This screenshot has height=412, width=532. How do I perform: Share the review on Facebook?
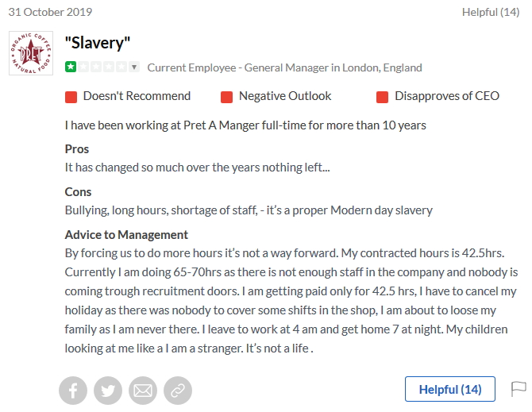point(73,391)
